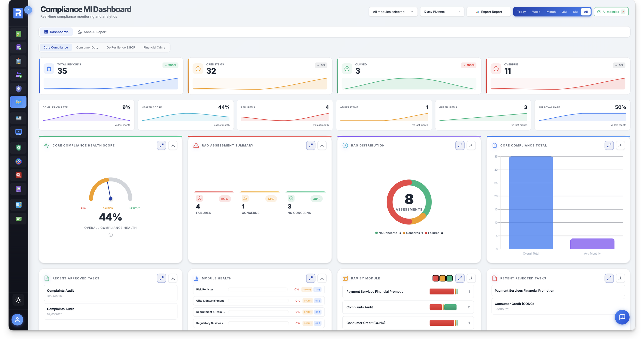Click the expand icon on Core Compliance Health Score
Viewport: 644px width, 339px height.
point(162,145)
